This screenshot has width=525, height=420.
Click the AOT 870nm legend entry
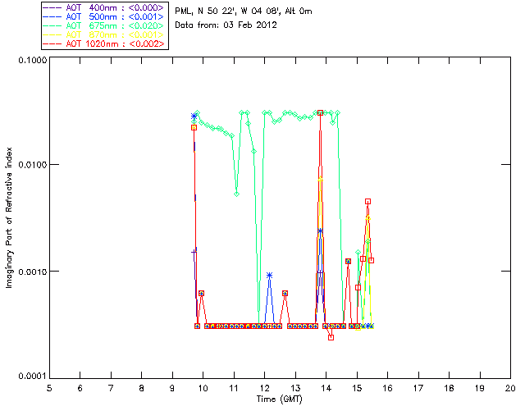[105, 34]
